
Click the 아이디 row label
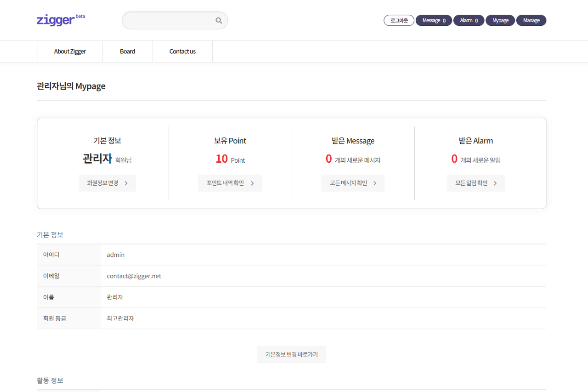[51, 255]
